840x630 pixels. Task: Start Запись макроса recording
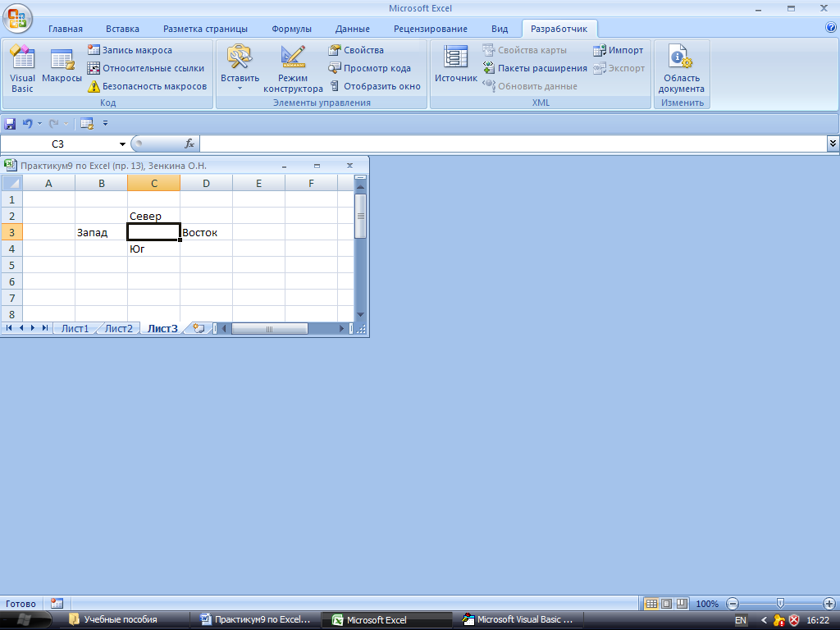[x=130, y=50]
